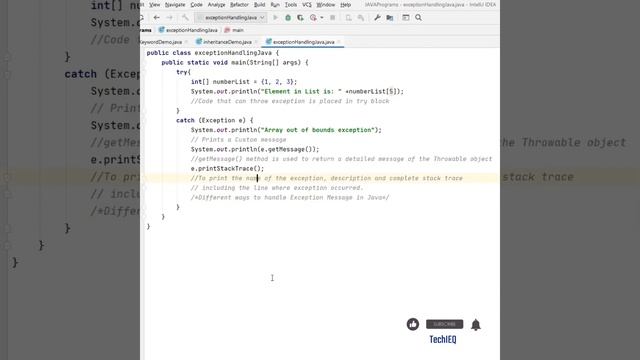
Task: Open the Code menu
Action: point(196,5)
